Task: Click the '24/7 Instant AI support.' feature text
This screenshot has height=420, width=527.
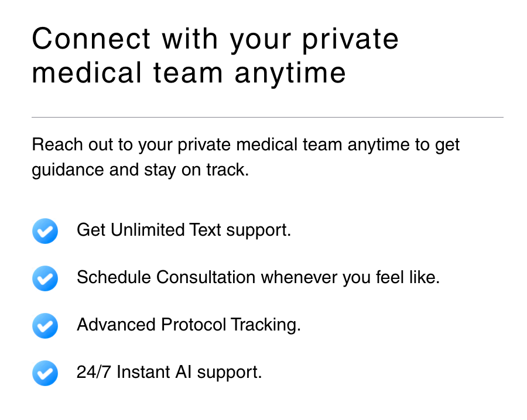Action: coord(169,373)
